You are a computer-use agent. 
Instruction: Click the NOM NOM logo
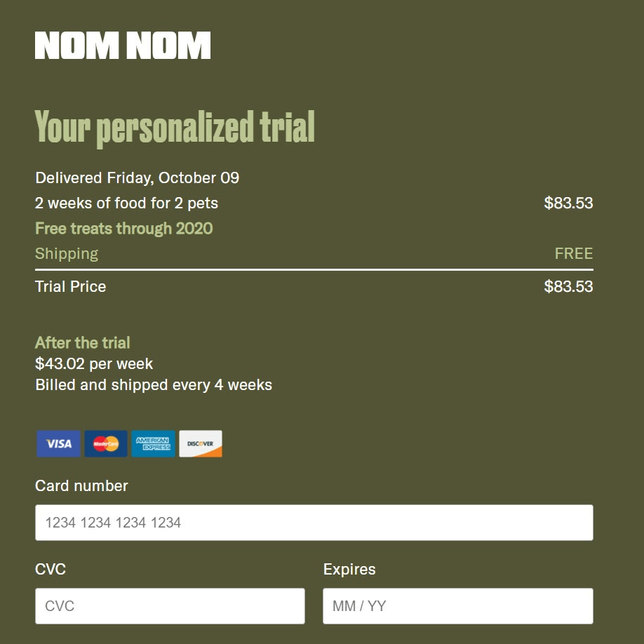123,46
